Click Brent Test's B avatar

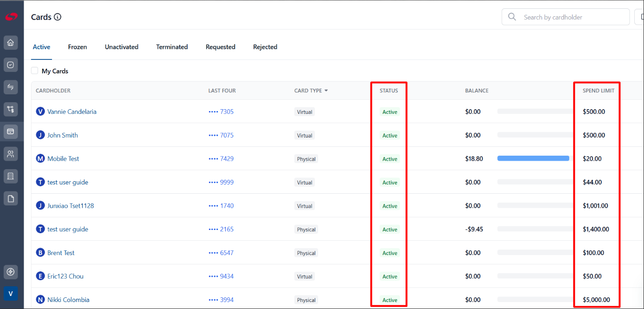pyautogui.click(x=40, y=253)
